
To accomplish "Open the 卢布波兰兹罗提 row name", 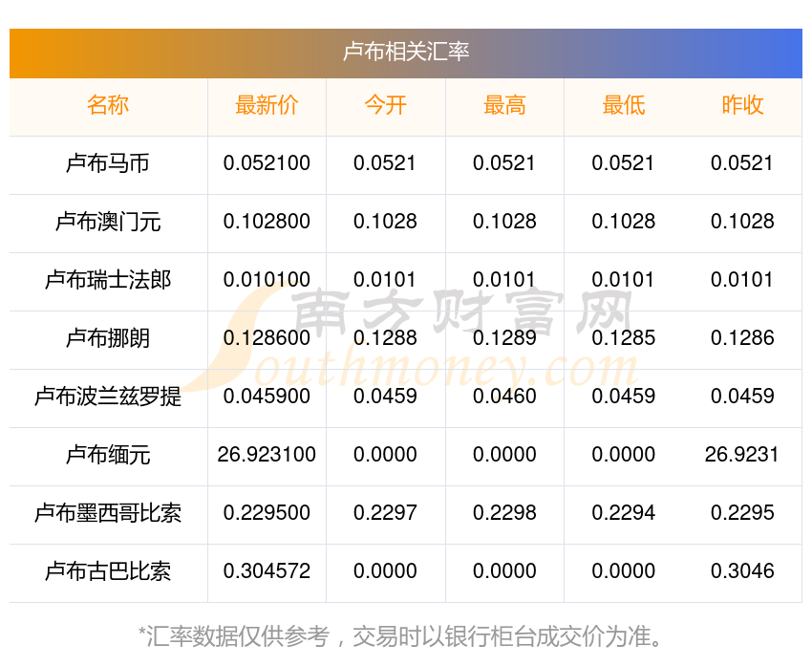I will pyautogui.click(x=108, y=397).
